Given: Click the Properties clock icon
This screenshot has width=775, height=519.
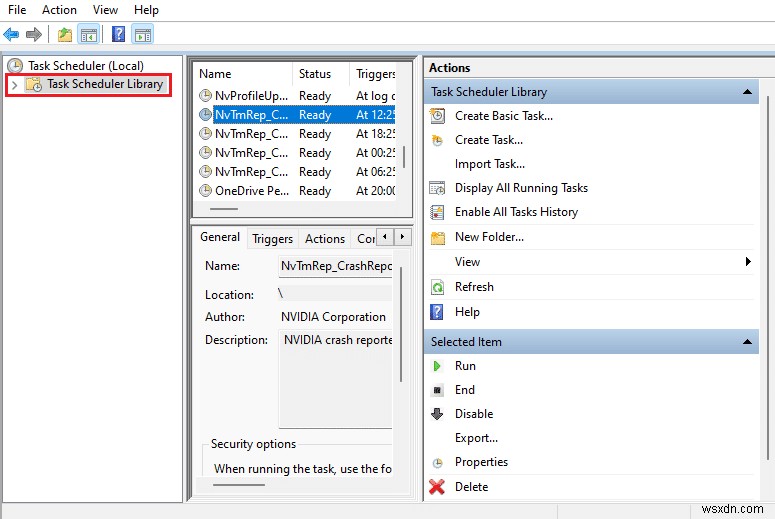Looking at the screenshot, I should pyautogui.click(x=437, y=463).
